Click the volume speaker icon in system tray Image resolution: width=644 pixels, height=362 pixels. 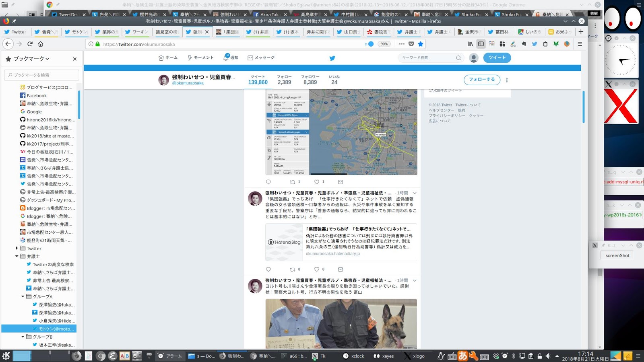pos(548,356)
